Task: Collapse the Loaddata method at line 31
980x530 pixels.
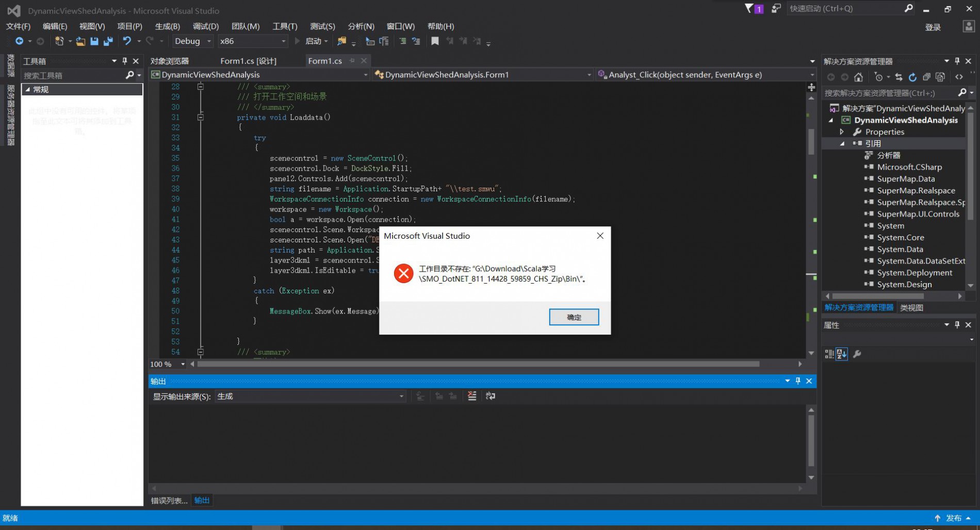Action: pos(201,117)
